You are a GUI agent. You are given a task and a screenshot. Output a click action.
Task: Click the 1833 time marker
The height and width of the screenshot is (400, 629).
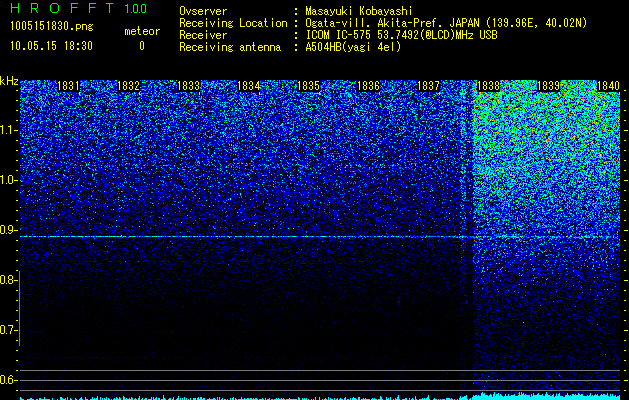tap(189, 86)
